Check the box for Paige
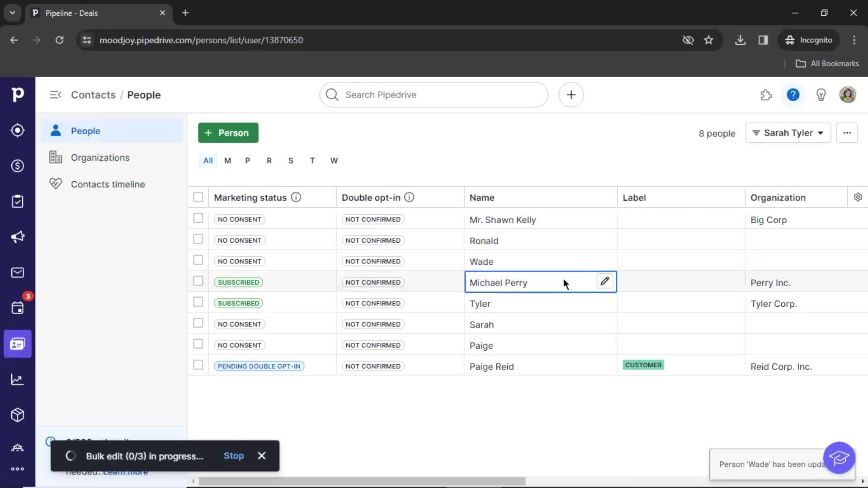This screenshot has height=488, width=868. tap(198, 344)
